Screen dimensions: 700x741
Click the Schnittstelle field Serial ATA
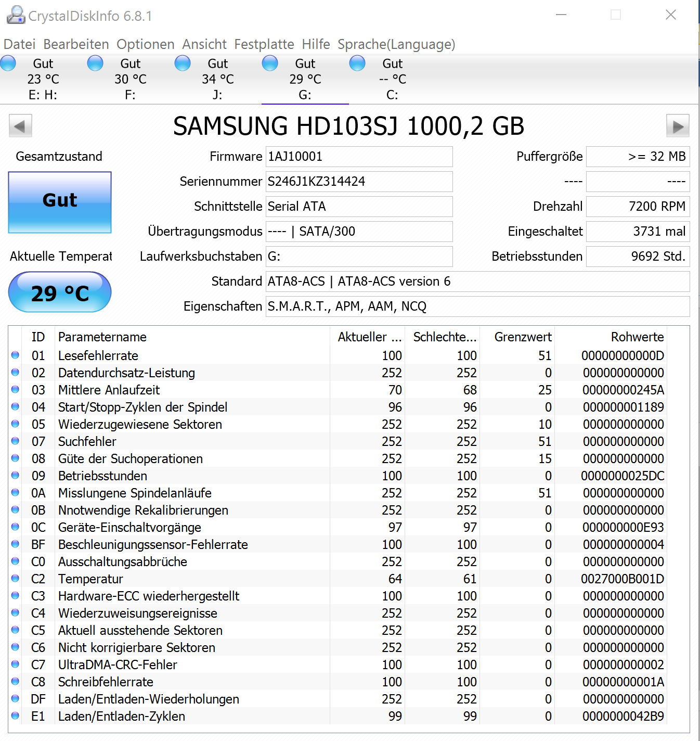click(359, 207)
